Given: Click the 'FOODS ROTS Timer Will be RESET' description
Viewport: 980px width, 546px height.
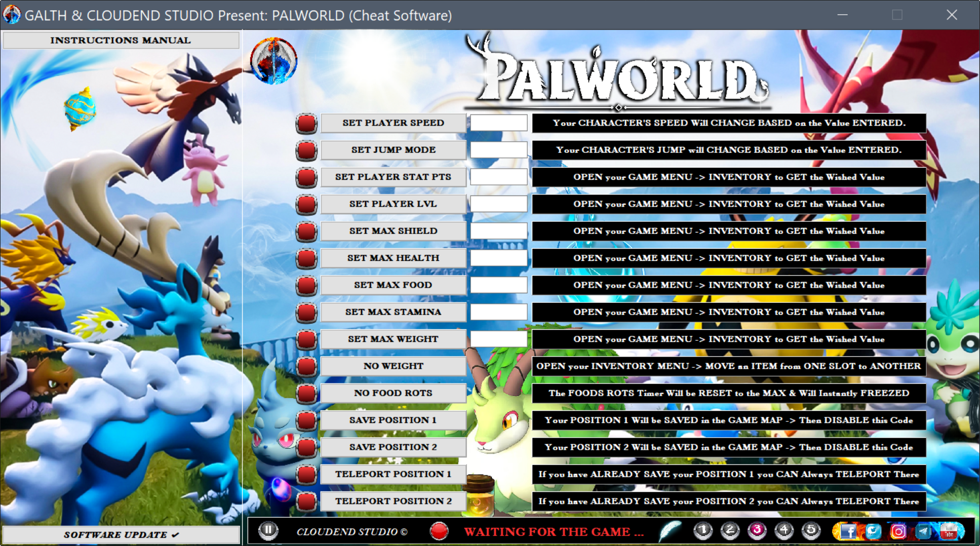Looking at the screenshot, I should pyautogui.click(x=729, y=393).
